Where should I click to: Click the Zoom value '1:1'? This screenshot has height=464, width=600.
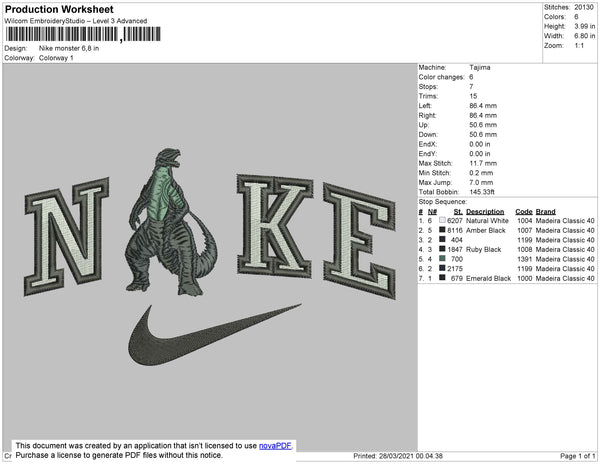click(x=579, y=46)
